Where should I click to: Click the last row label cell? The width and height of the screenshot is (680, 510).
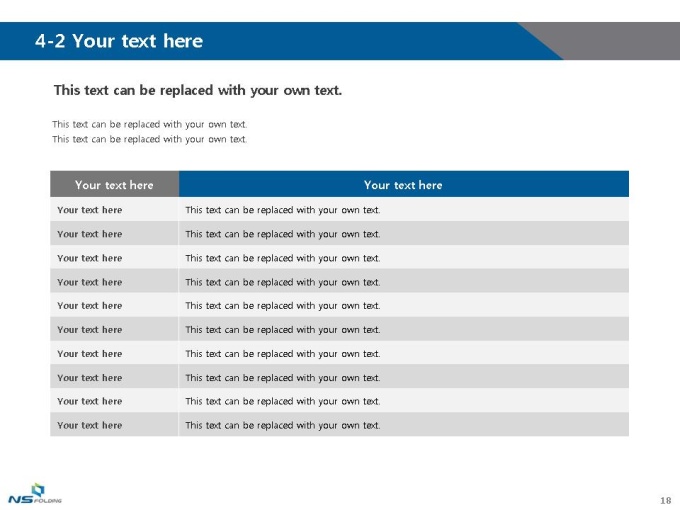click(114, 425)
